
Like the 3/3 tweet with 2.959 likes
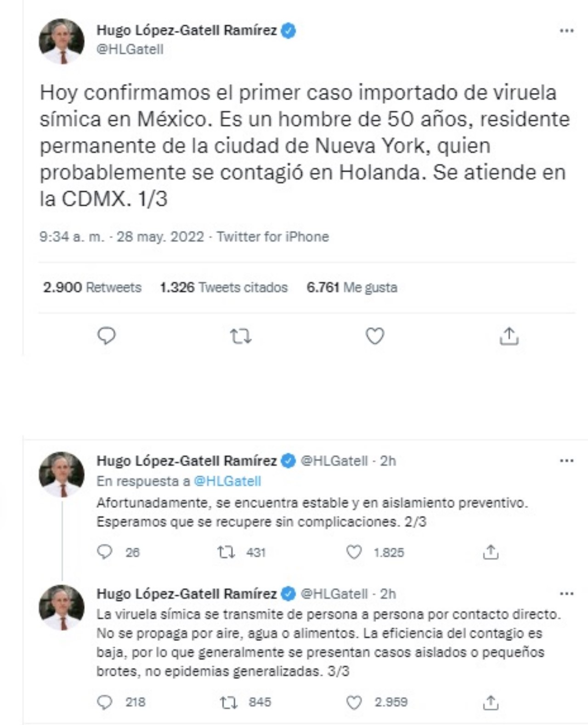(x=354, y=702)
